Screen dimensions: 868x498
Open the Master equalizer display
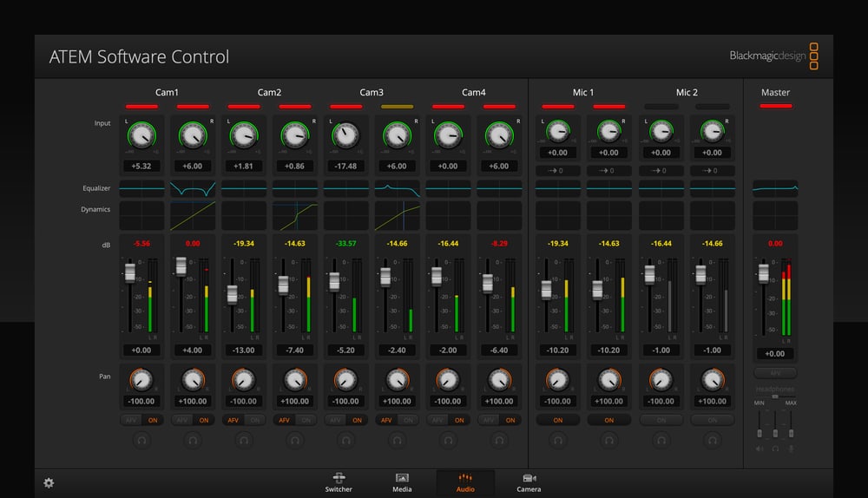point(775,188)
